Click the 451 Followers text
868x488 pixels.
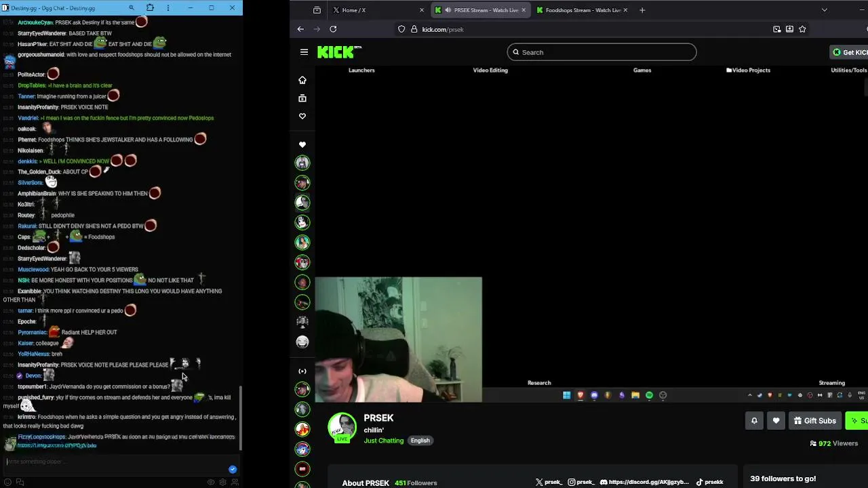pos(416,483)
